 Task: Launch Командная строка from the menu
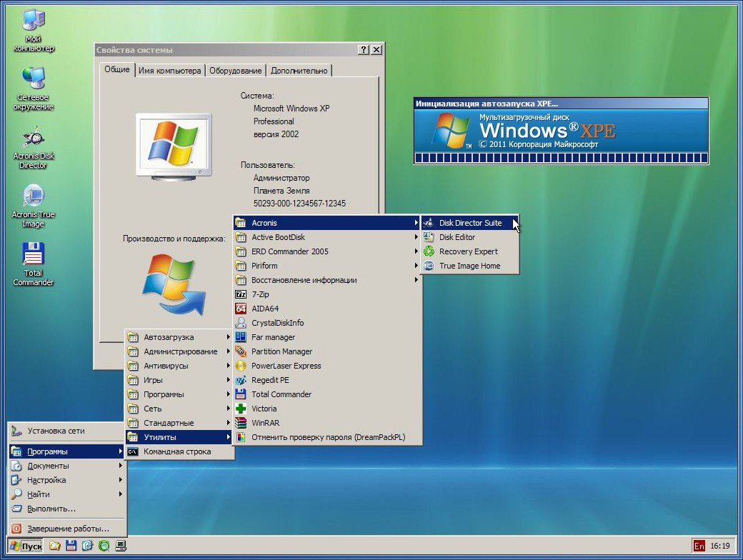(179, 451)
